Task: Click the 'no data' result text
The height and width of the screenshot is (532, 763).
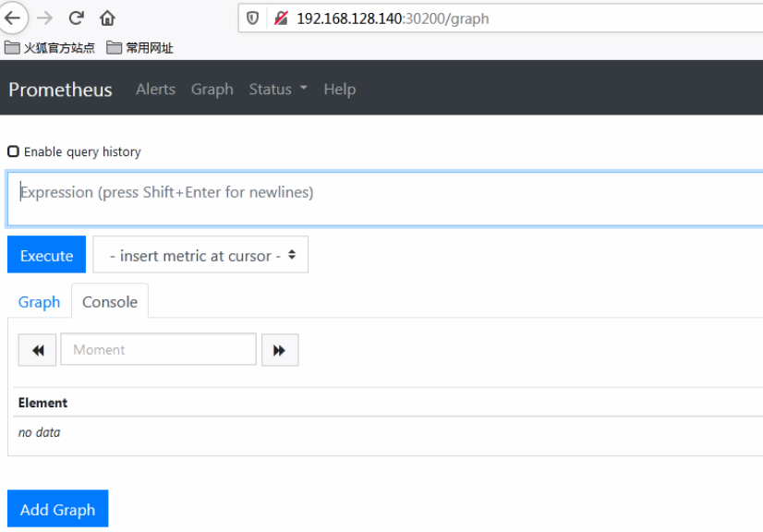Action: click(40, 432)
